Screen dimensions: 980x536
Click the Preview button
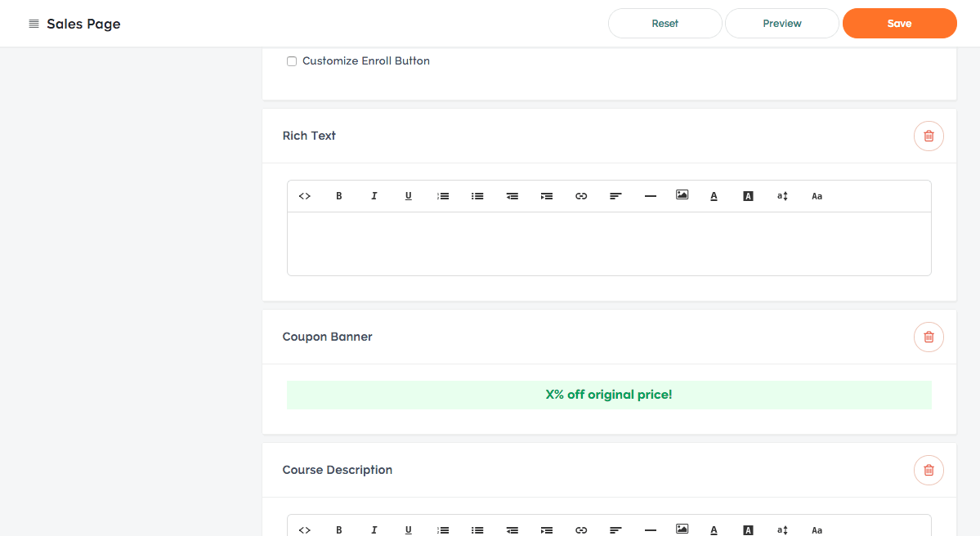click(781, 24)
